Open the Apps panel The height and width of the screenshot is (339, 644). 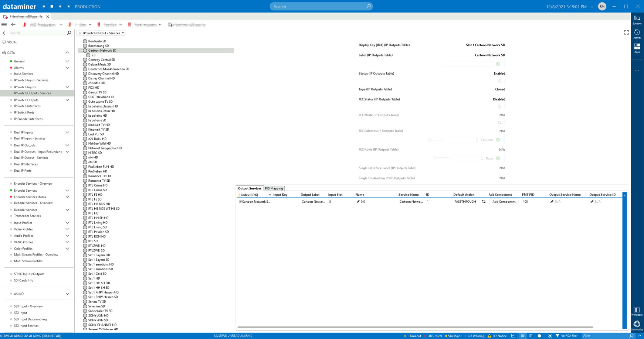(x=637, y=48)
